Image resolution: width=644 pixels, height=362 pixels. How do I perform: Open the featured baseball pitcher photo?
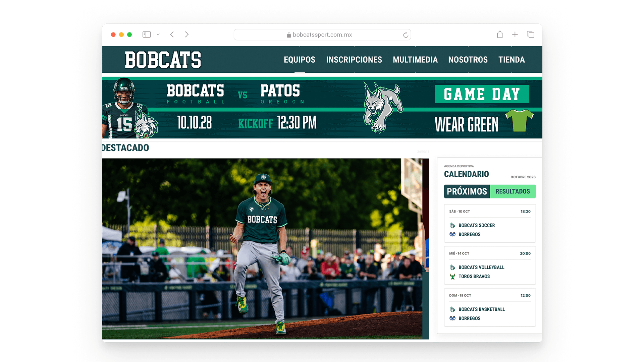tap(266, 249)
